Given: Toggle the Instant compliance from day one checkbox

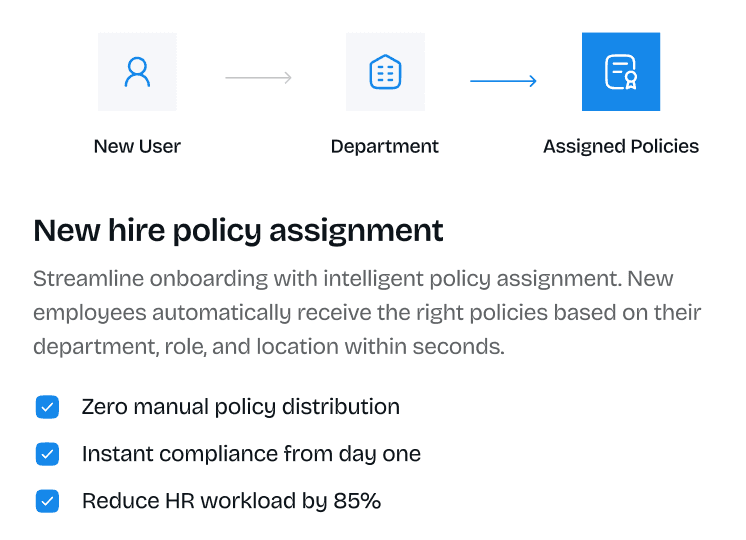Looking at the screenshot, I should point(47,454).
